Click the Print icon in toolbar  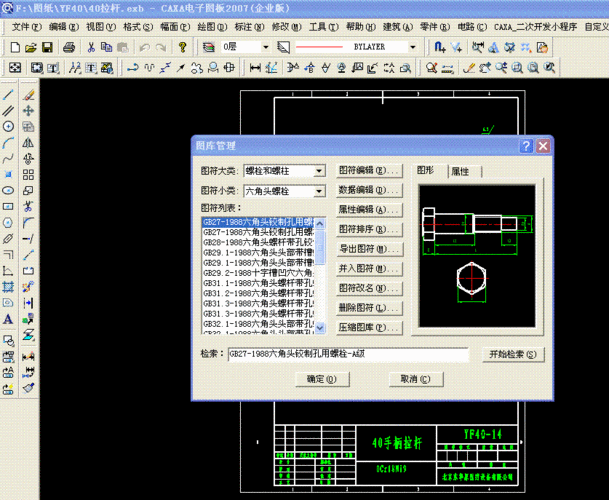69,47
